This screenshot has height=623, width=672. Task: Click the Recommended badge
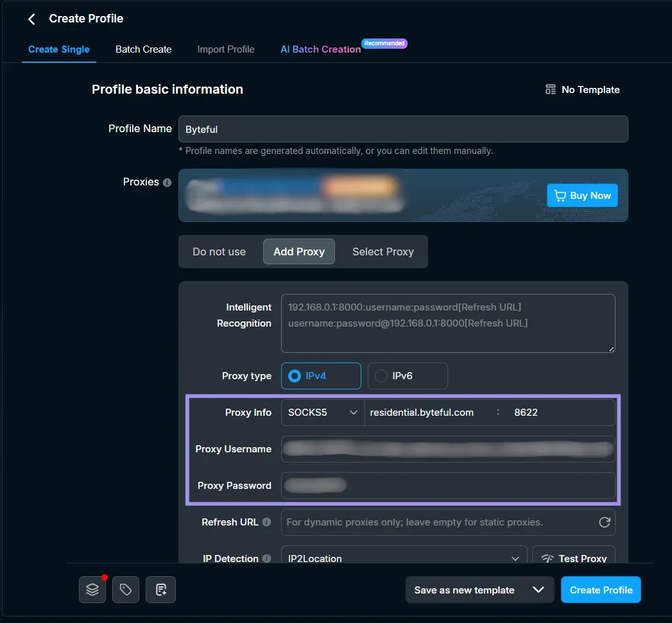(x=384, y=43)
